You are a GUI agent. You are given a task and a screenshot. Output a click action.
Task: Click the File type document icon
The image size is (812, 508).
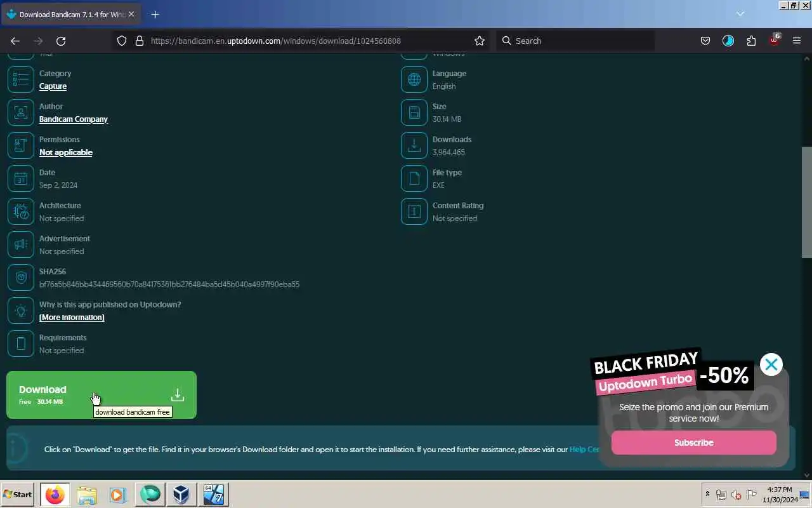414,178
